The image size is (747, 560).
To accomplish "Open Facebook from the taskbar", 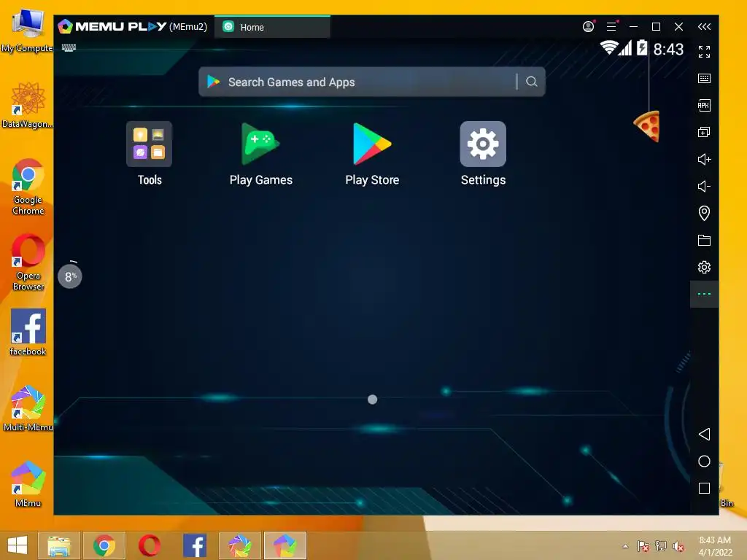I will tap(194, 545).
